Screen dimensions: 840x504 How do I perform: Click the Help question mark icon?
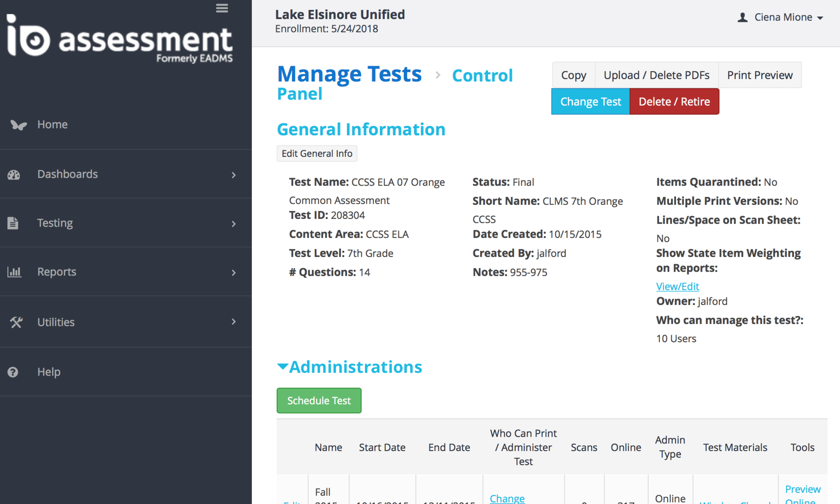coord(13,372)
